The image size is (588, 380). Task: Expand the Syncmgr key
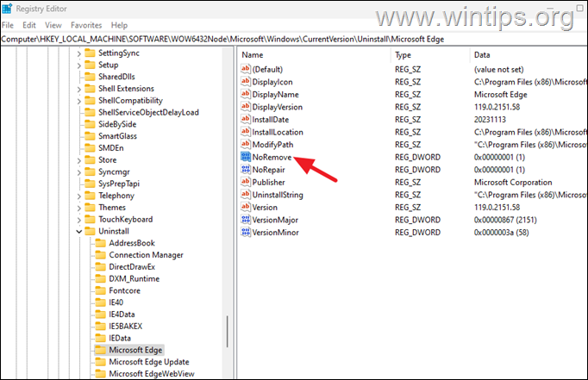coord(79,172)
